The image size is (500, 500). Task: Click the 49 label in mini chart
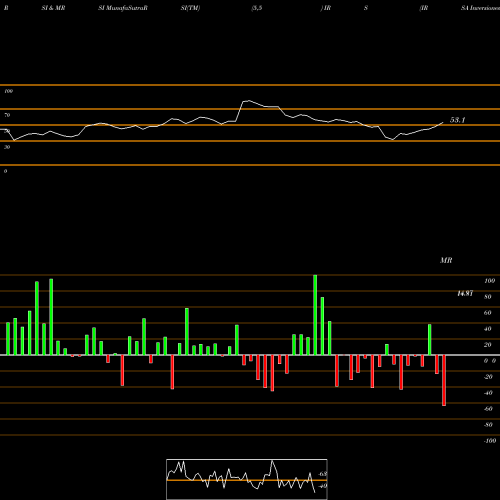[323, 486]
